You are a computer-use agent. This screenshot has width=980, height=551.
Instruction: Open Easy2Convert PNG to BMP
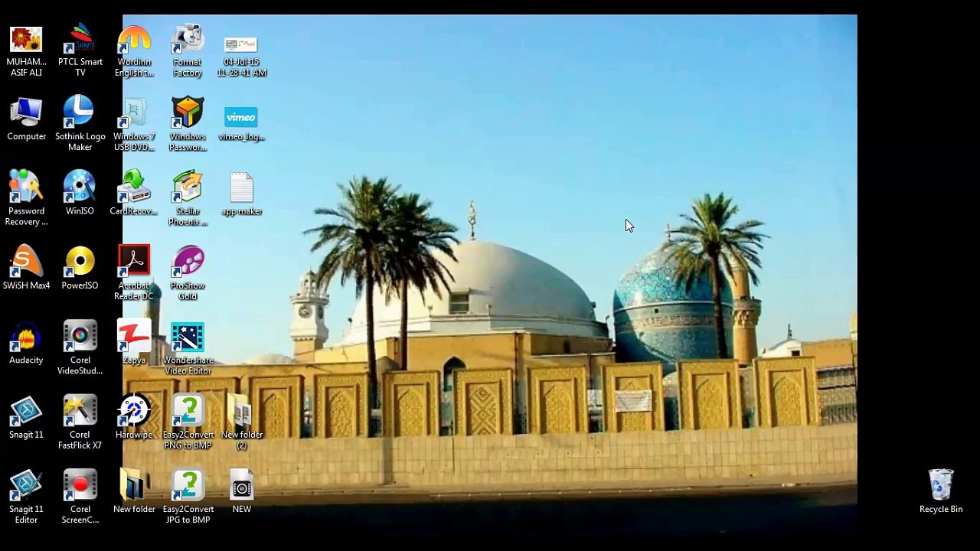(188, 422)
